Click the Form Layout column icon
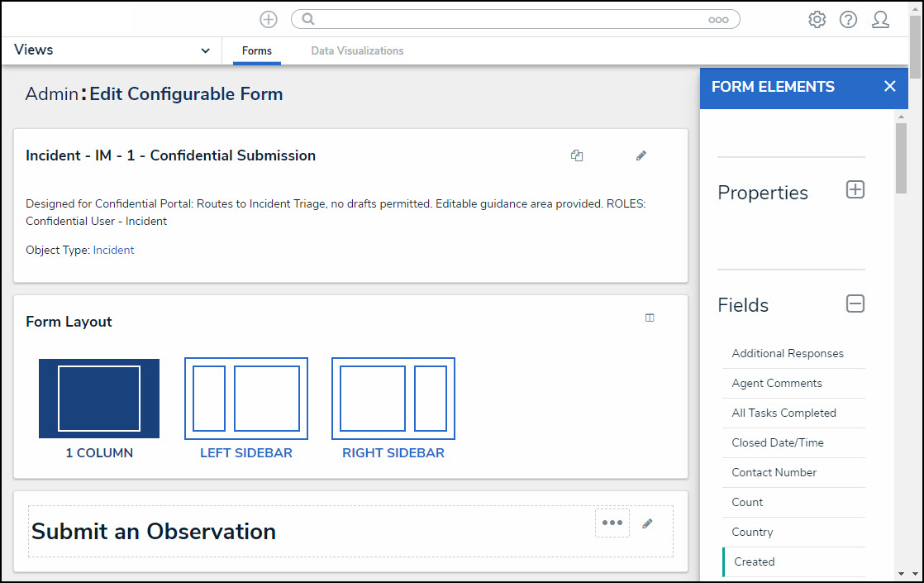The width and height of the screenshot is (924, 583). tap(650, 318)
